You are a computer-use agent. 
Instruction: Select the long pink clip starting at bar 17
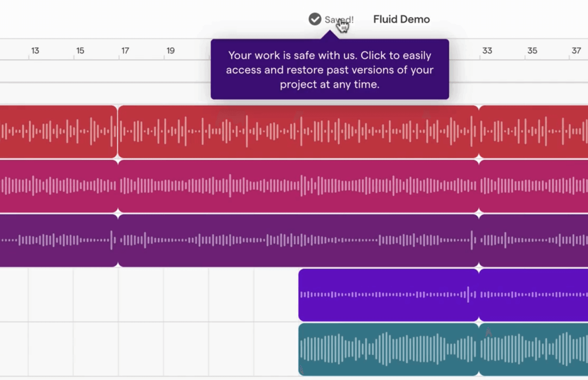[298, 186]
